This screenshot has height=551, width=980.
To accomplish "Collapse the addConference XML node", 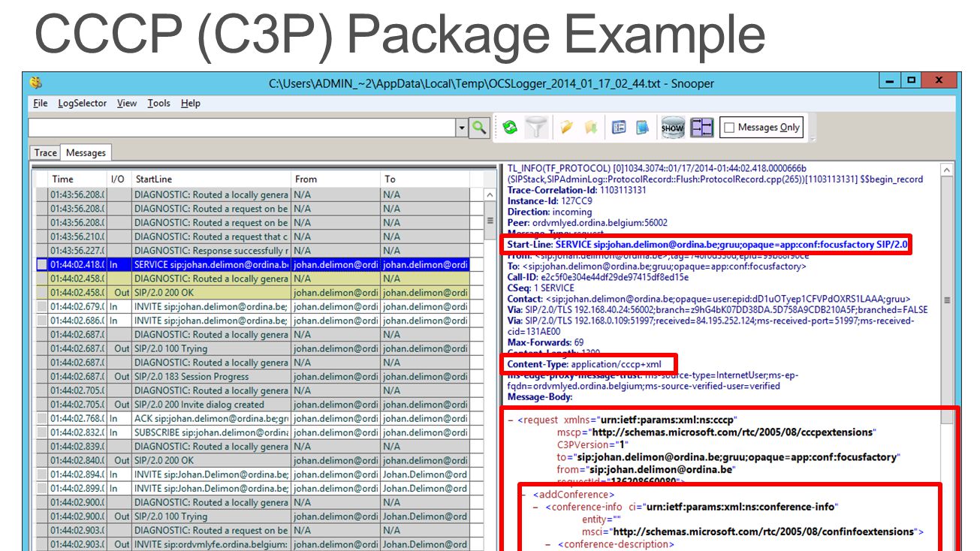I will [x=524, y=495].
